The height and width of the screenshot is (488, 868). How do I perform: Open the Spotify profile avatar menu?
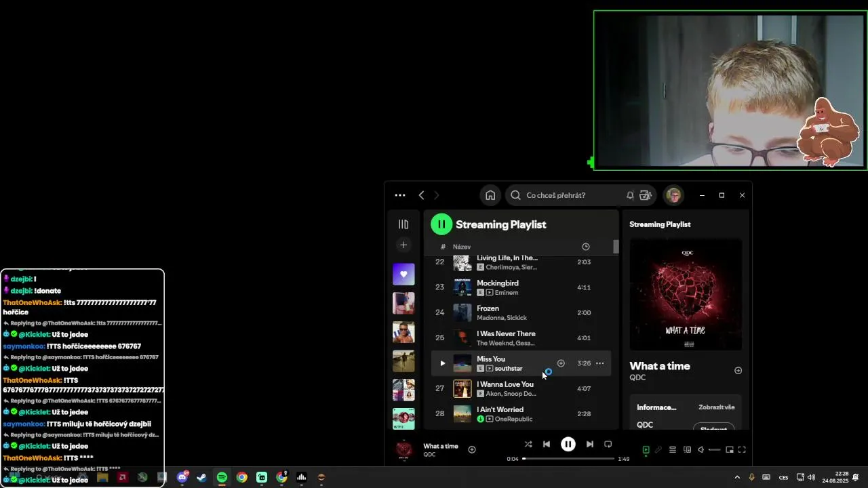(673, 195)
